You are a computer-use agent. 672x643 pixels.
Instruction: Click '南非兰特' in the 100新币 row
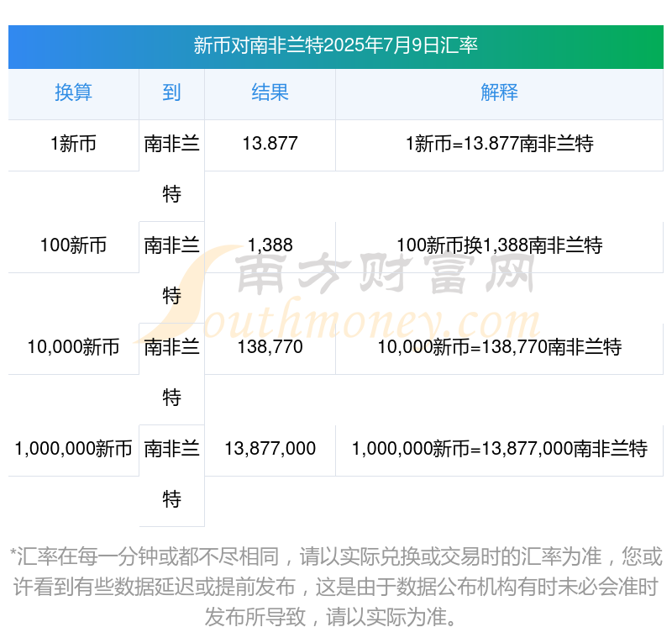coord(171,271)
